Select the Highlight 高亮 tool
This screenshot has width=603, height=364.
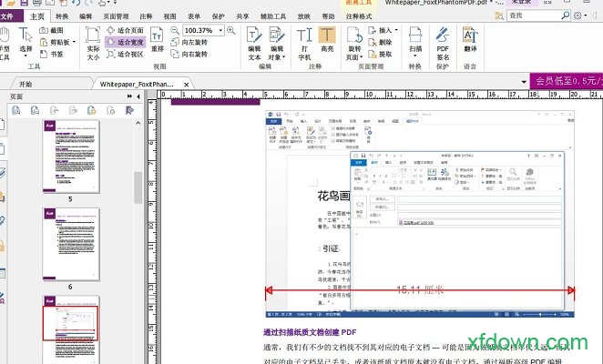327,40
